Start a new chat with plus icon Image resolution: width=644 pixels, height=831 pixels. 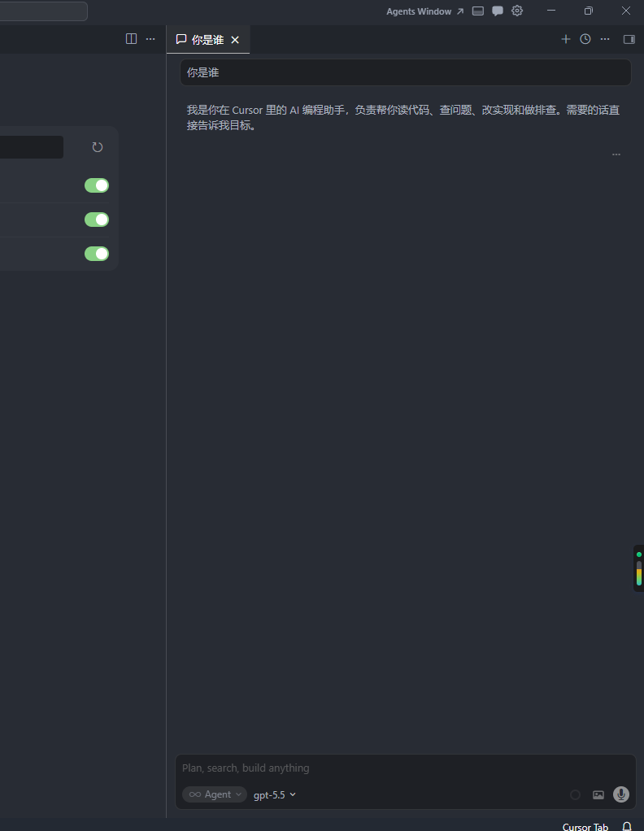[x=566, y=39]
